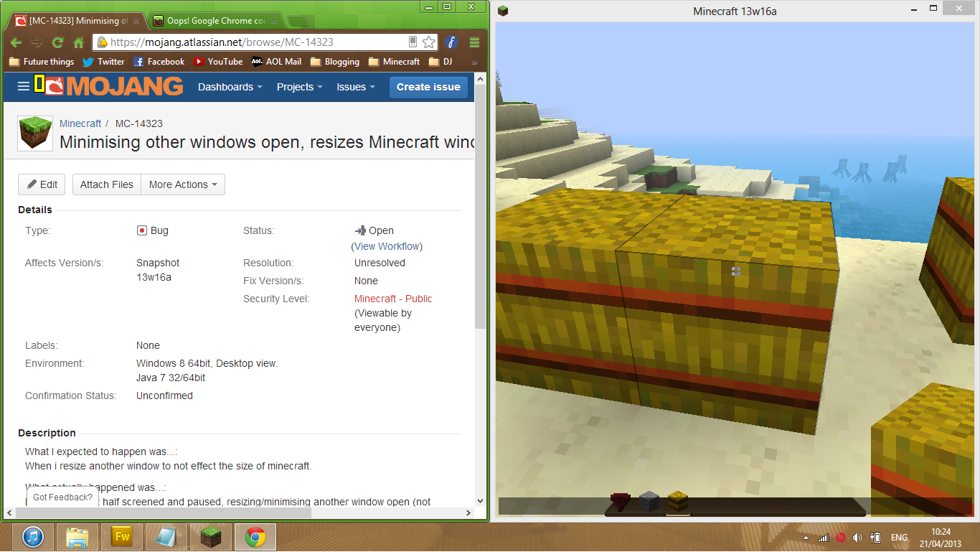Bookmark this page with the star icon

[428, 42]
